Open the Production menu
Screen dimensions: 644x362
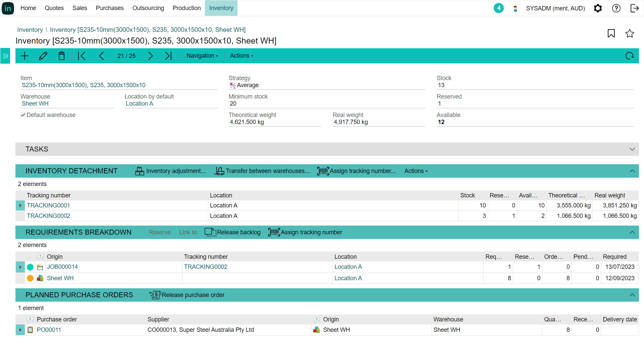[186, 8]
